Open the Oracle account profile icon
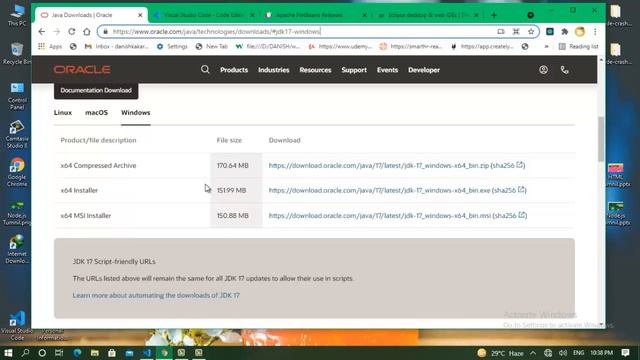The height and width of the screenshot is (360, 640). pyautogui.click(x=543, y=70)
